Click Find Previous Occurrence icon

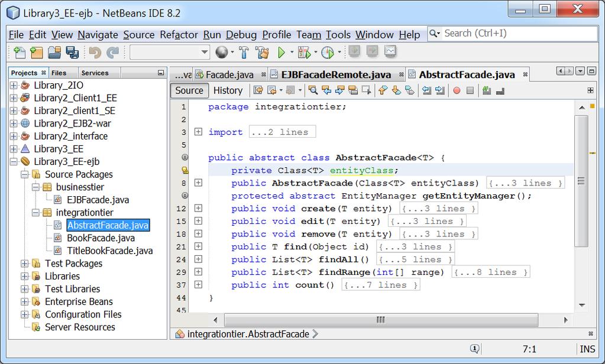[326, 90]
